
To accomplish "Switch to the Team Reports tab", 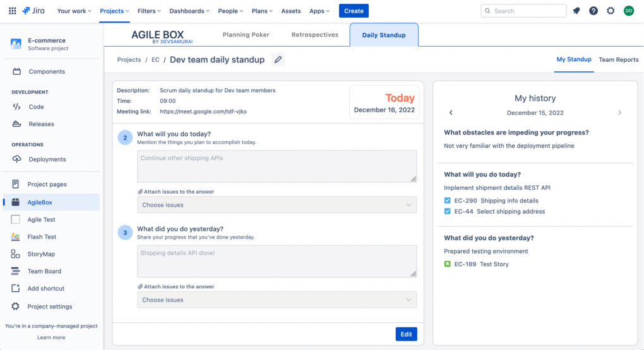I will [x=619, y=60].
